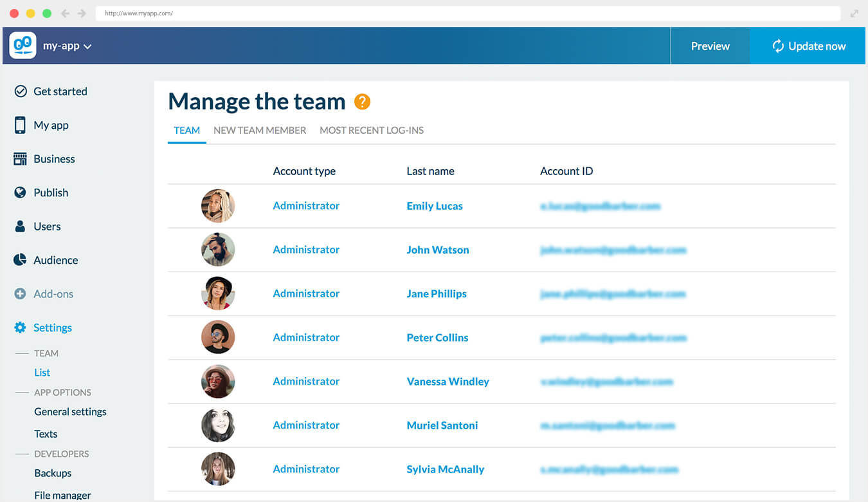Open Add-ons in the sidebar

(x=53, y=294)
